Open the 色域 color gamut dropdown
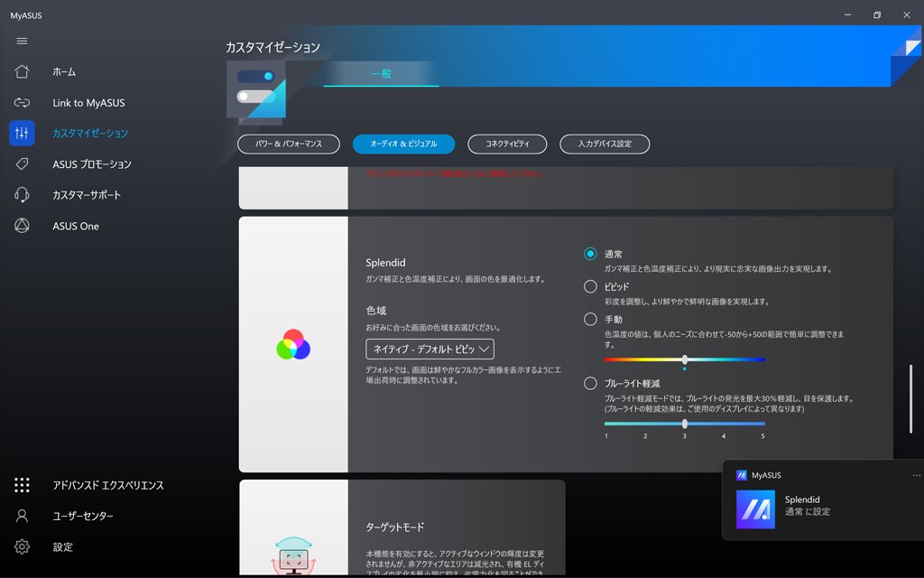This screenshot has height=578, width=924. click(x=430, y=350)
